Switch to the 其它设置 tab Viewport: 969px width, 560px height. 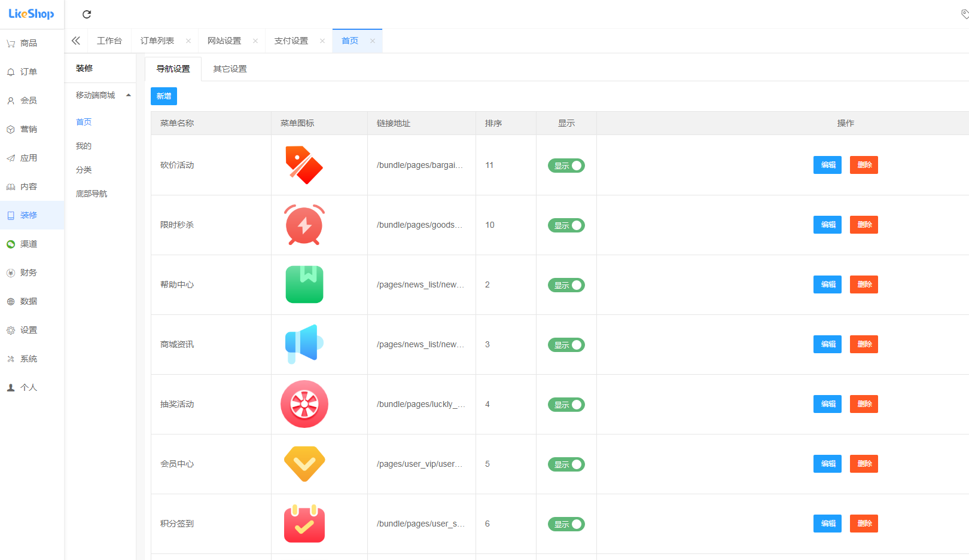click(x=230, y=69)
